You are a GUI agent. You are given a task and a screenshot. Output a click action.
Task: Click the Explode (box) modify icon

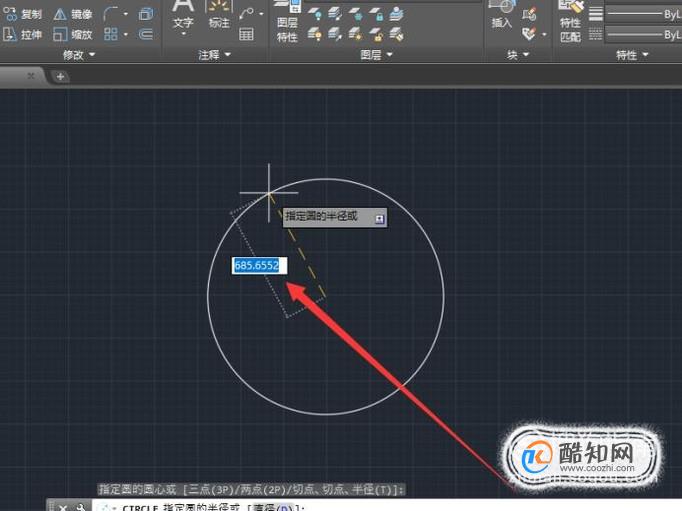point(146,14)
